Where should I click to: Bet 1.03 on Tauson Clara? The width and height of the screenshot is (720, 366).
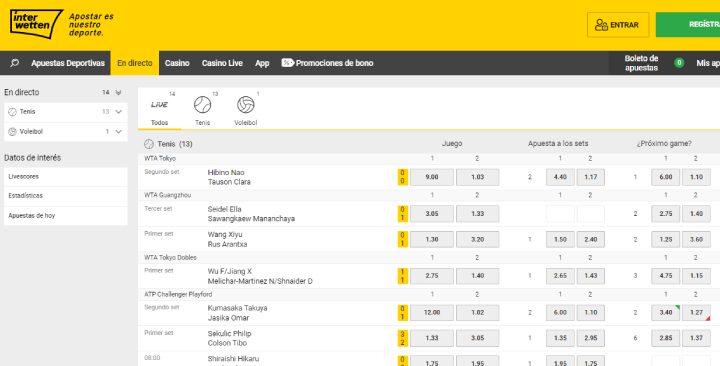click(478, 177)
